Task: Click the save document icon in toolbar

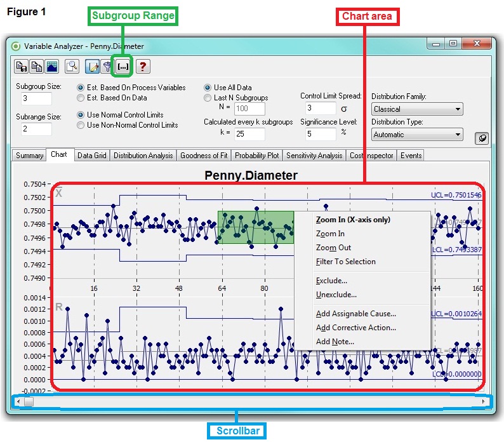Action: pyautogui.click(x=21, y=67)
